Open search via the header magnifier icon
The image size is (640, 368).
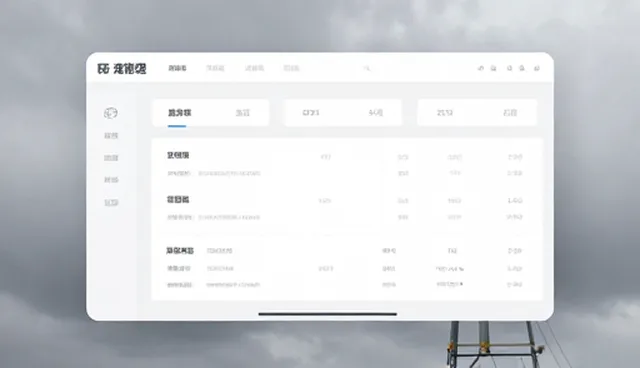coord(367,68)
